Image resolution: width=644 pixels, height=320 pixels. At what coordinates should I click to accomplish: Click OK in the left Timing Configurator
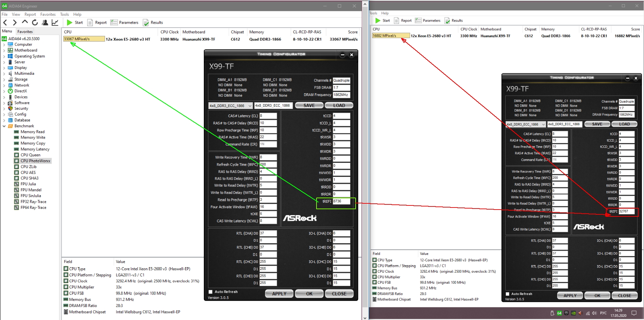tap(309, 294)
